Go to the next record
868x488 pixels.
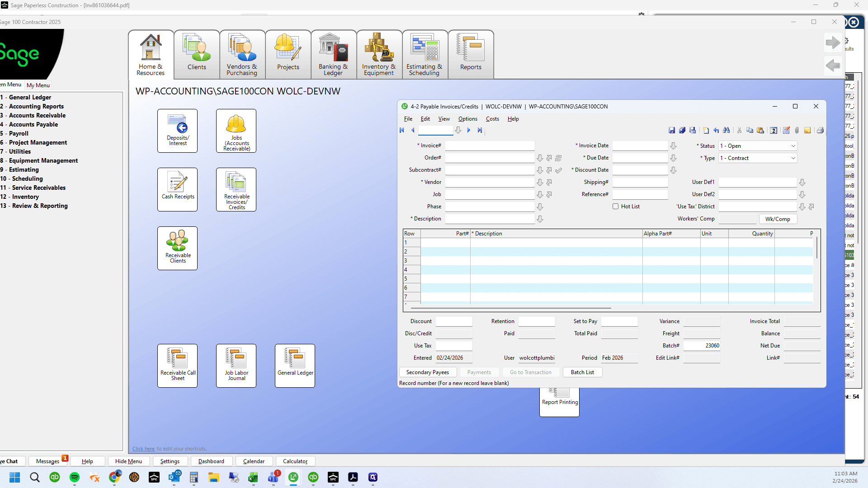(469, 131)
